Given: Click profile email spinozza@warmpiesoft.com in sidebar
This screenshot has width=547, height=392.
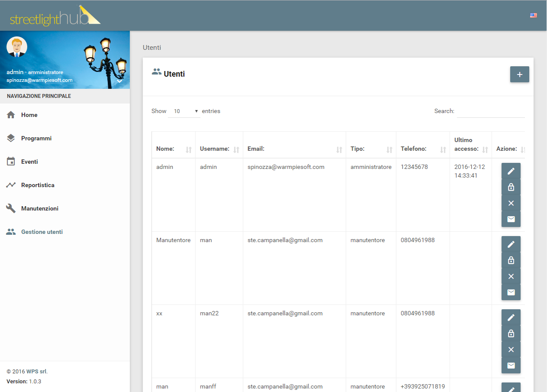Looking at the screenshot, I should coord(39,80).
